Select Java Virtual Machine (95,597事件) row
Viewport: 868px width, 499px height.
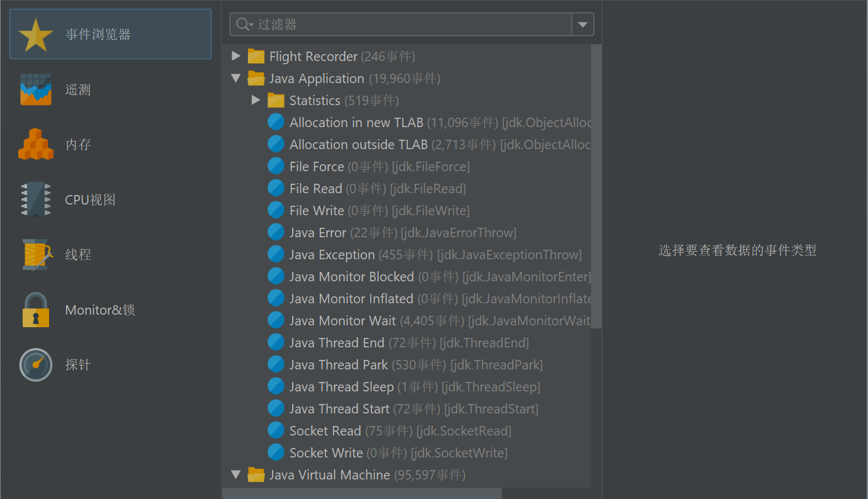click(x=407, y=474)
